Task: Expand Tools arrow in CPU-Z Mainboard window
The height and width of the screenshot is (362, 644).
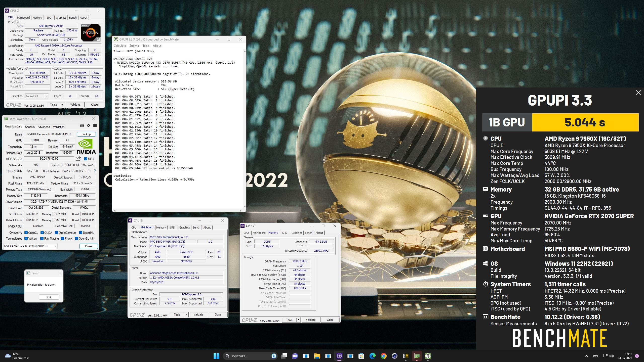Action: pyautogui.click(x=186, y=314)
